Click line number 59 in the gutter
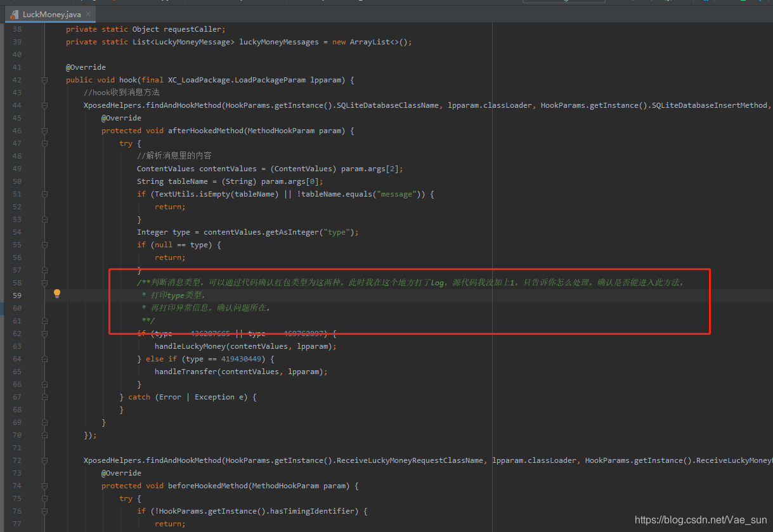The height and width of the screenshot is (532, 773). coord(16,295)
